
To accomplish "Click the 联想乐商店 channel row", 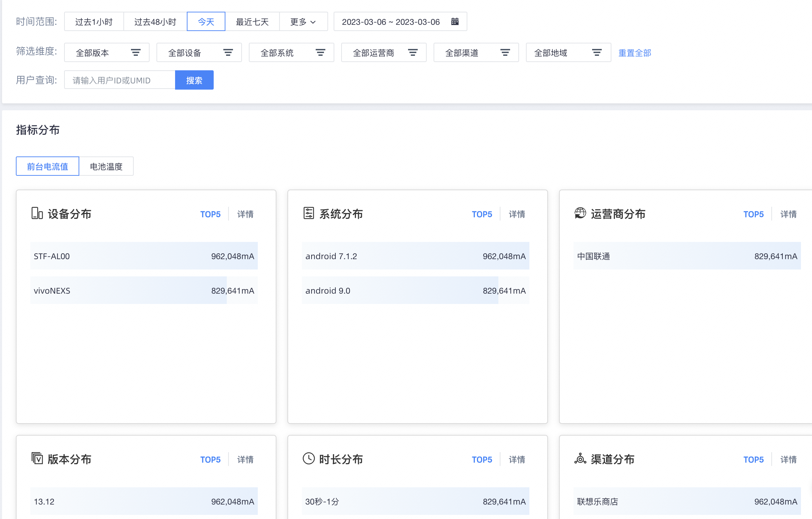I will click(x=687, y=501).
